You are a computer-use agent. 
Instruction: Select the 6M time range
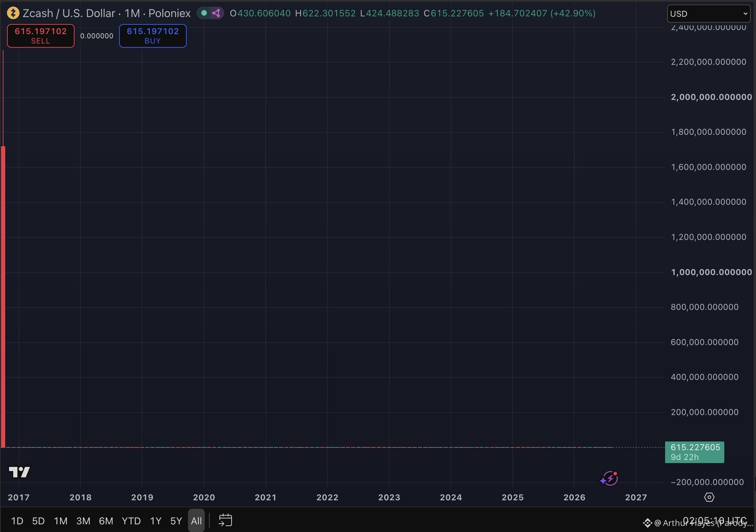pyautogui.click(x=106, y=521)
